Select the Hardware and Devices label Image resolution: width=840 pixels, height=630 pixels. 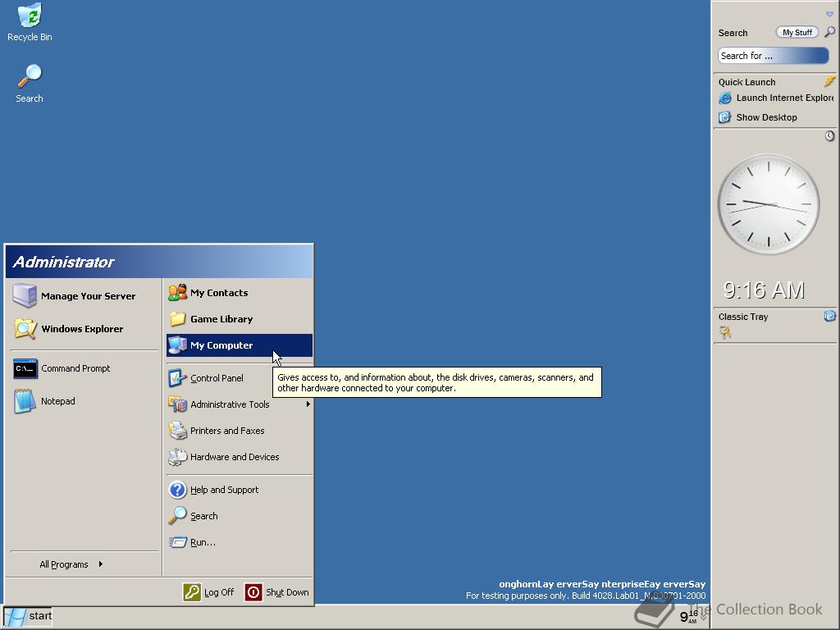235,457
